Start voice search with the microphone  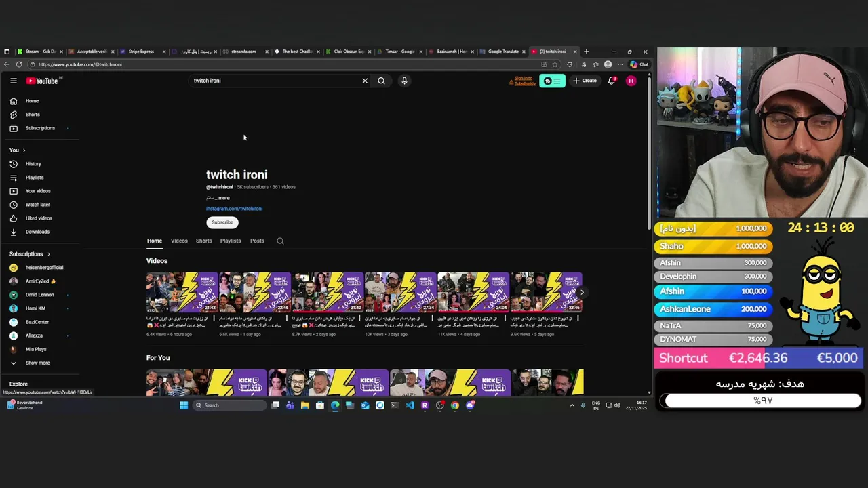(404, 81)
